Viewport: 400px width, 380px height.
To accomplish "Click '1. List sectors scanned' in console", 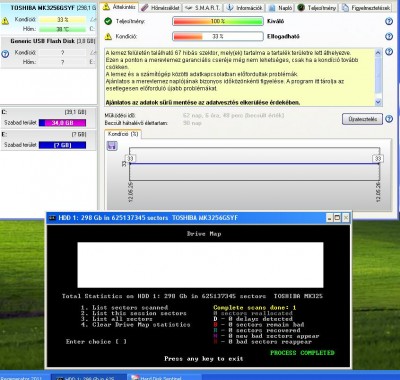I will click(124, 308).
